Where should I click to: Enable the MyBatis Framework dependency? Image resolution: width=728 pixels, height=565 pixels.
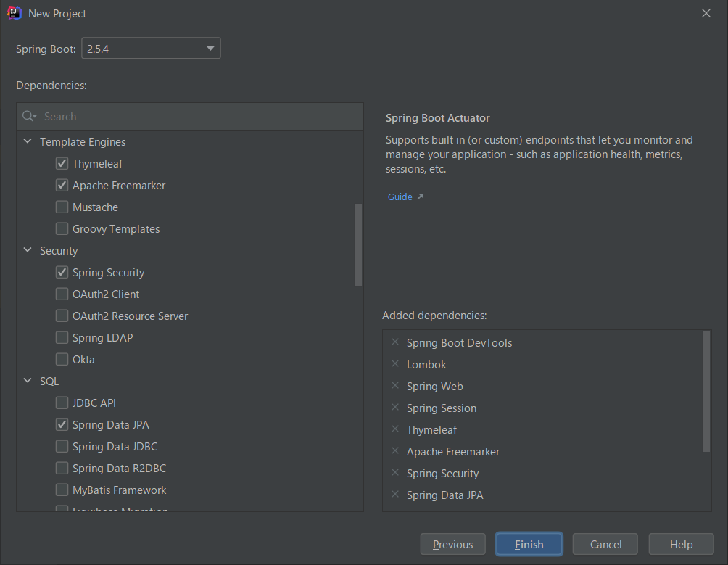click(x=62, y=490)
